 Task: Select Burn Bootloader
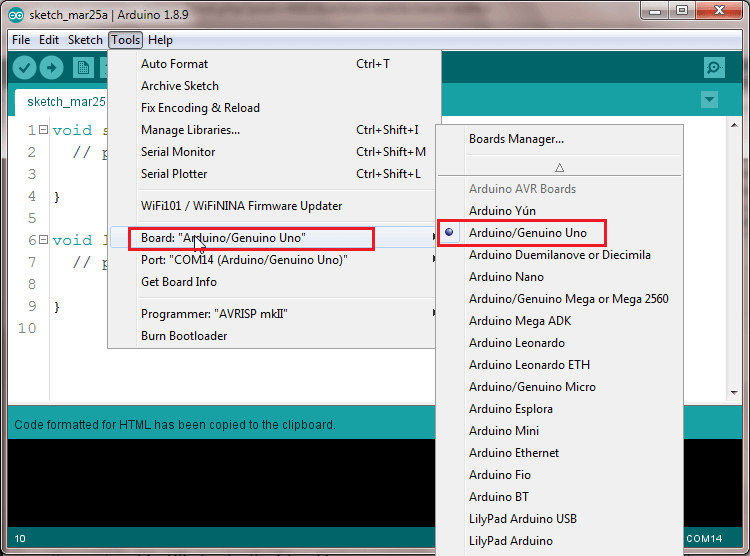click(x=274, y=336)
